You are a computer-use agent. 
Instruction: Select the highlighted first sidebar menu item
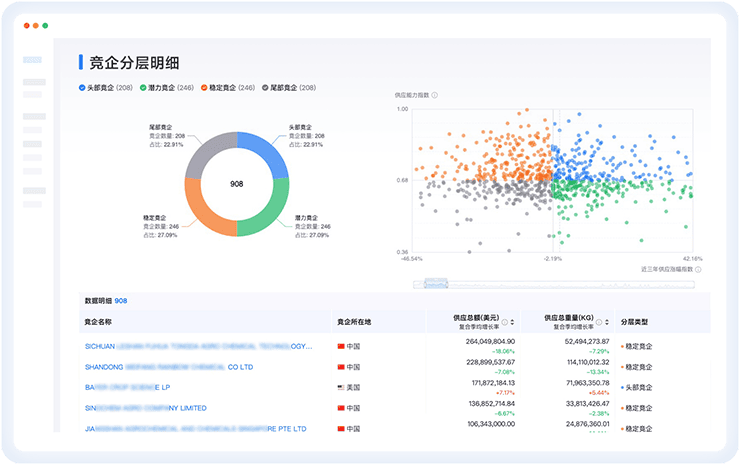[33, 61]
